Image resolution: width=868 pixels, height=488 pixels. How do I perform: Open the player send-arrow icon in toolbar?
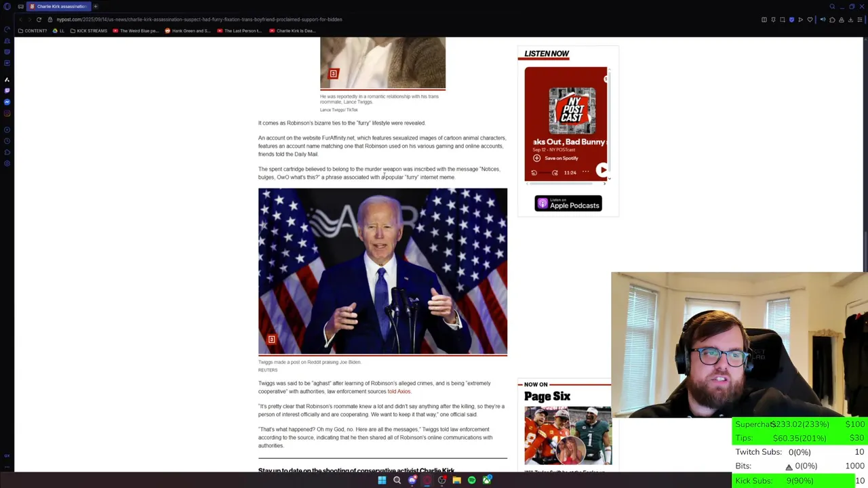800,20
